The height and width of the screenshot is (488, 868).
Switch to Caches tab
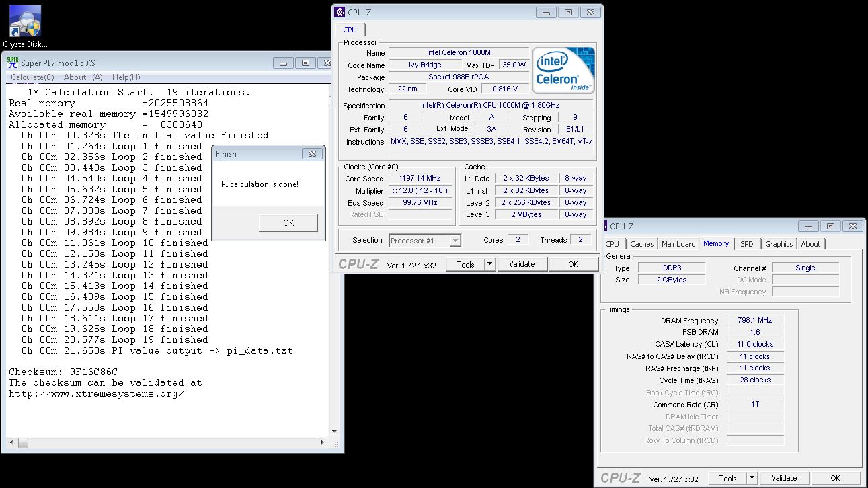pyautogui.click(x=641, y=244)
